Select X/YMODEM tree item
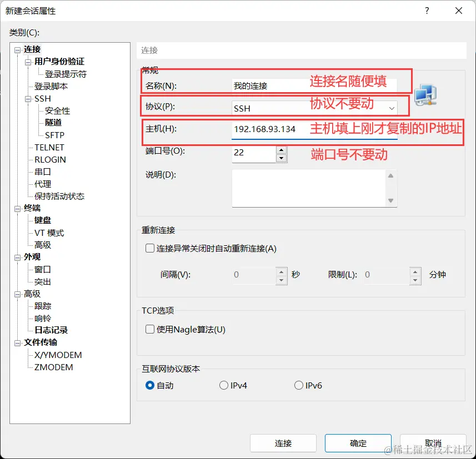 click(58, 355)
